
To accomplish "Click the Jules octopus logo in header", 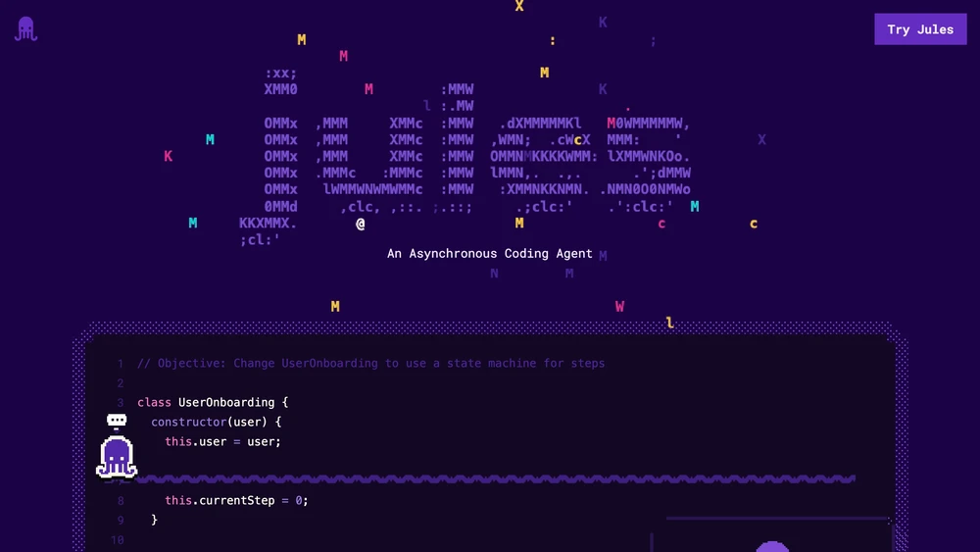I will point(25,28).
